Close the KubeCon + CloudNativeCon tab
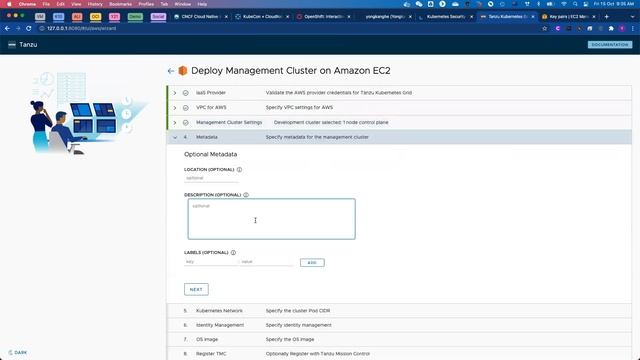This screenshot has width=640, height=360. [x=287, y=17]
